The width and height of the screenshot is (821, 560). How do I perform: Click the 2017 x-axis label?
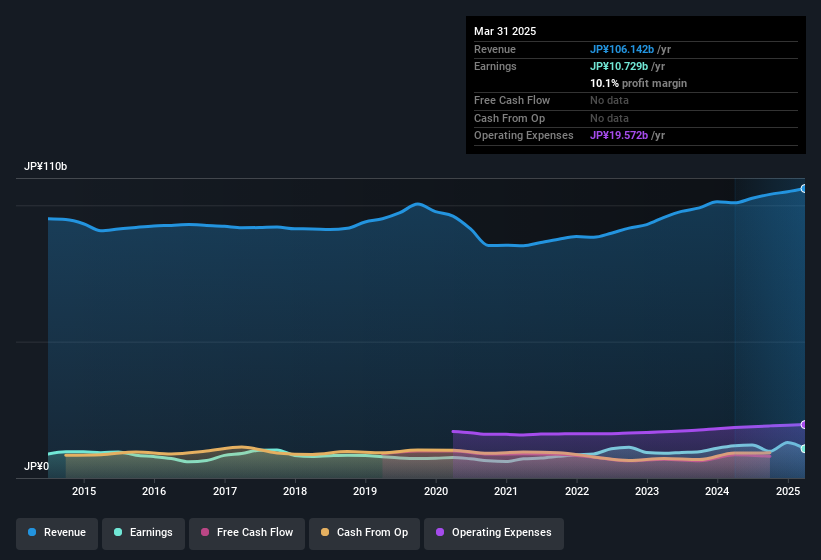225,491
